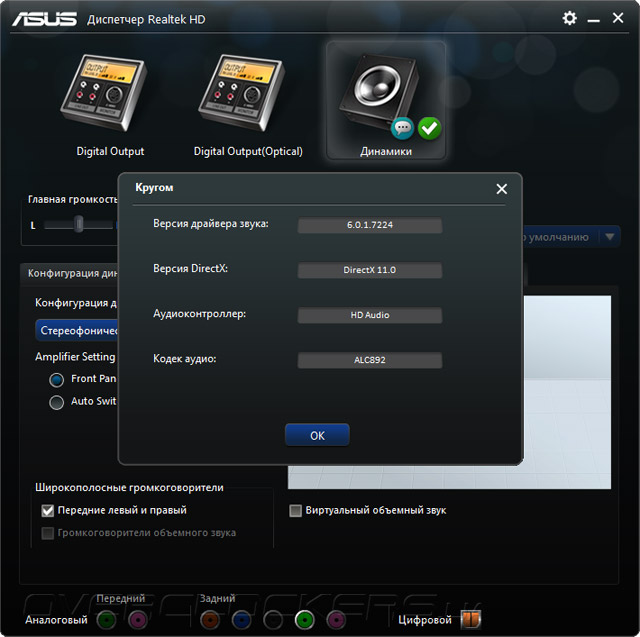Open settings with the gear icon
This screenshot has height=637, width=640.
[569, 18]
